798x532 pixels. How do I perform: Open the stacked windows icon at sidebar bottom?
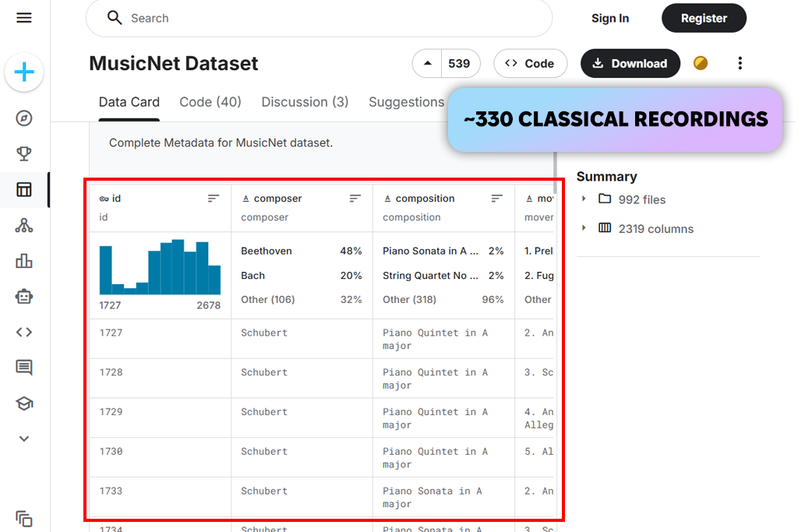click(24, 519)
